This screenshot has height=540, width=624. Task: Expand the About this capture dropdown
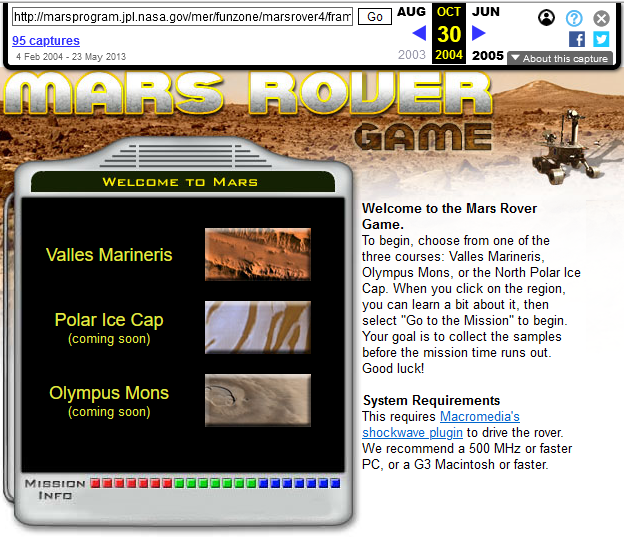[x=560, y=58]
